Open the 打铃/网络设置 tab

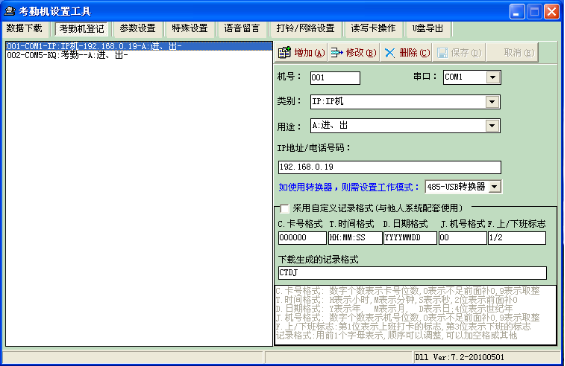click(x=306, y=28)
